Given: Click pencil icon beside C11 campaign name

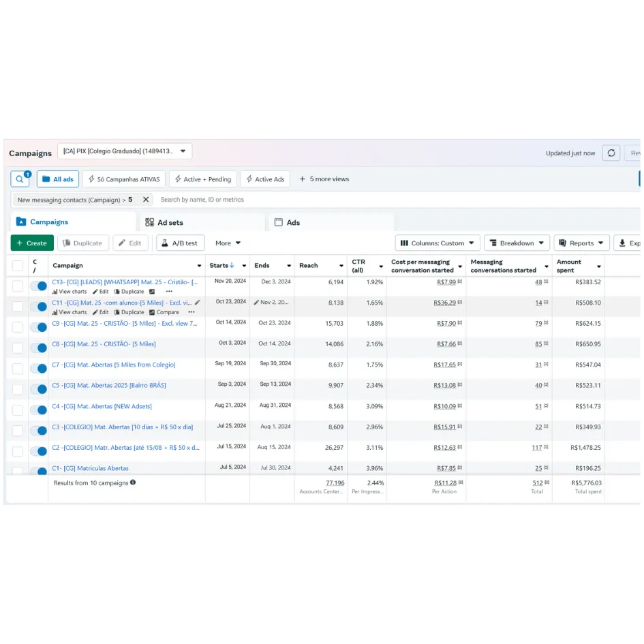Looking at the screenshot, I should (x=198, y=303).
